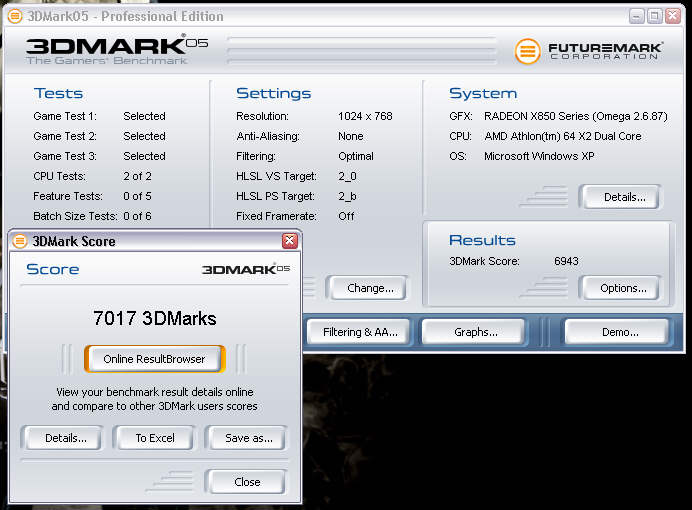This screenshot has width=692, height=510.
Task: Click the 3DMark05 Gamers' Benchmark logo
Action: click(x=117, y=49)
